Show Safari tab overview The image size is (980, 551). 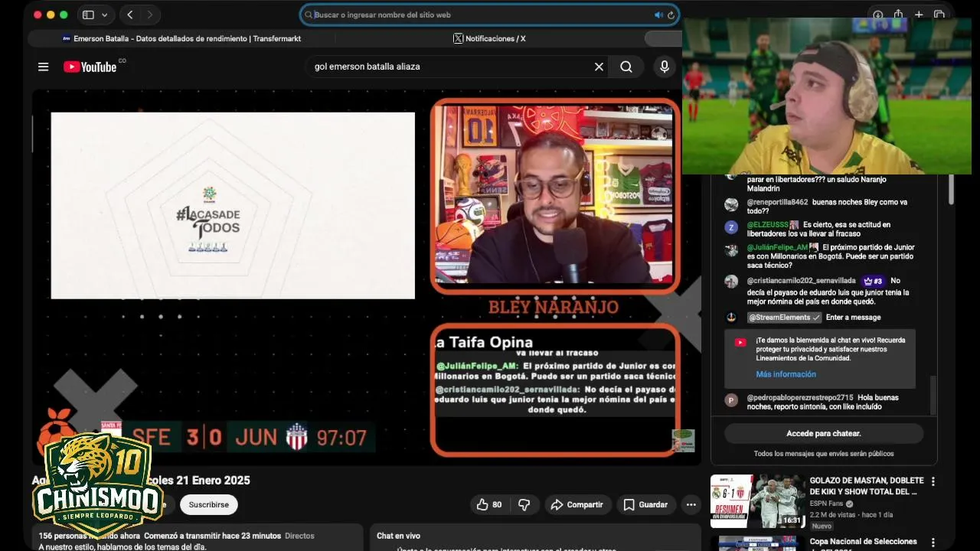tap(939, 15)
